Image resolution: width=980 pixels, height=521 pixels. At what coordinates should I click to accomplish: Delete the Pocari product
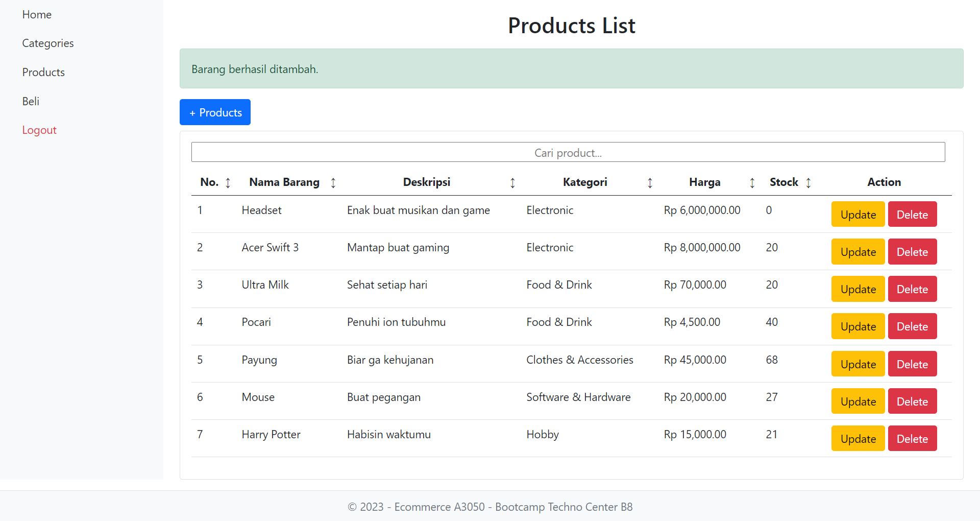pos(912,326)
